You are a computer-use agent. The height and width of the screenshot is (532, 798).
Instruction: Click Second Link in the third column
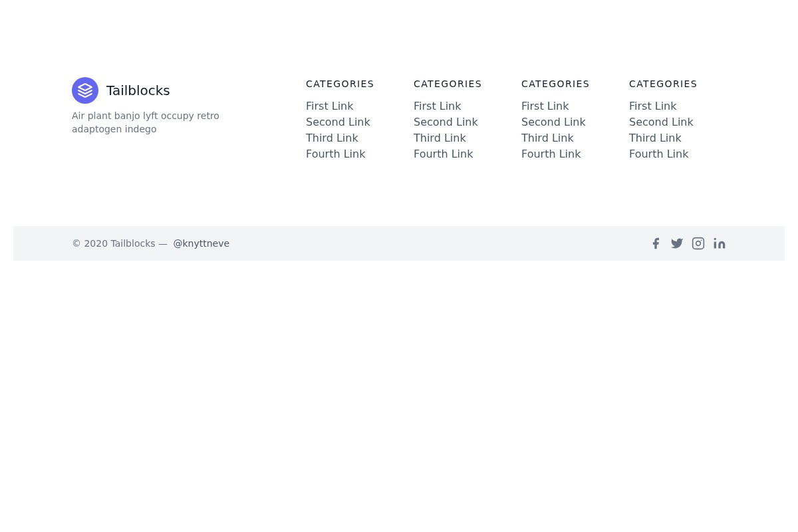click(x=553, y=122)
